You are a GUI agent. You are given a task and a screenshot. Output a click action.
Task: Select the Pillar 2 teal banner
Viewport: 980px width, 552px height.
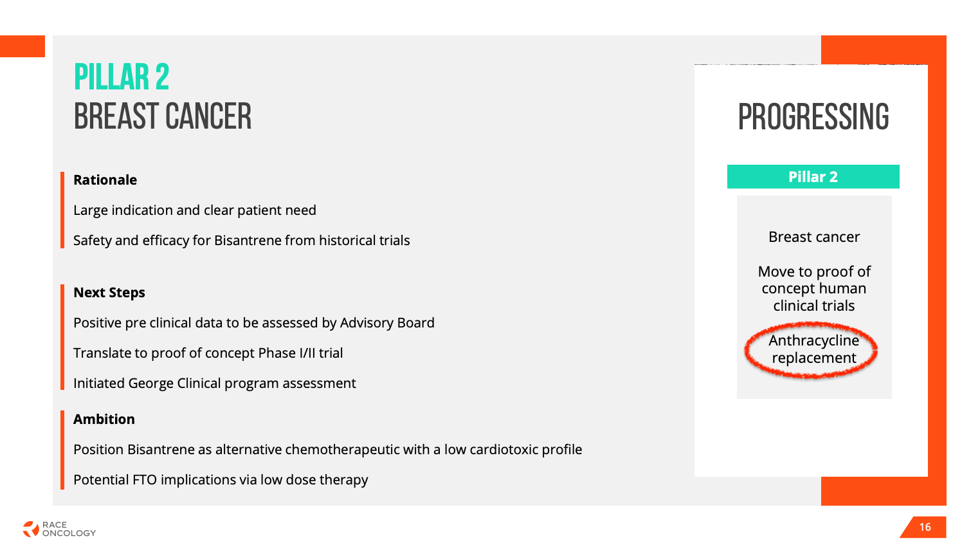pos(813,177)
